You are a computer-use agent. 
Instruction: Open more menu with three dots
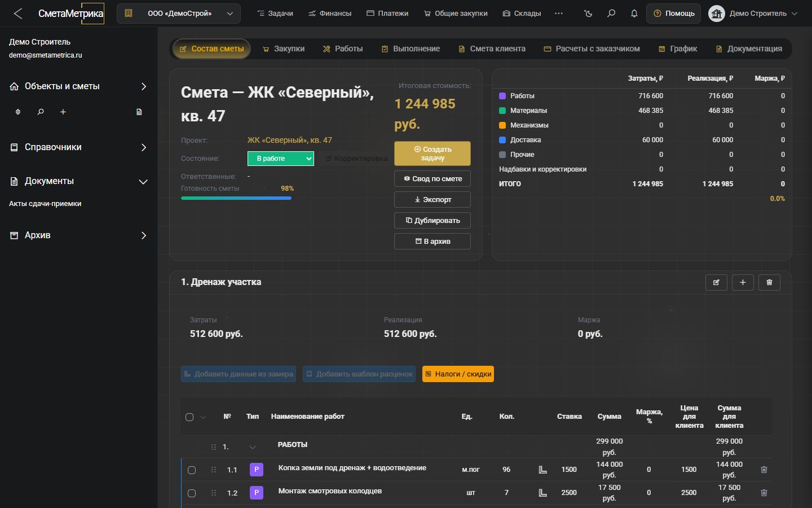(559, 14)
